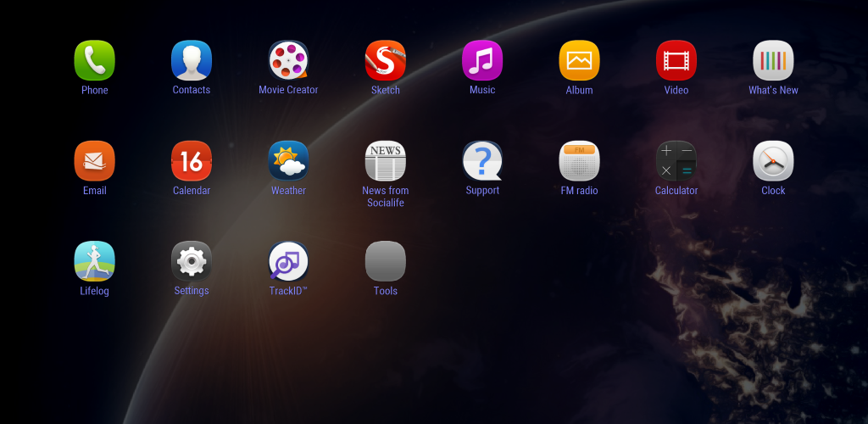The width and height of the screenshot is (868, 424).
Task: Launch the Movie Creator film reel icon
Action: 288,60
